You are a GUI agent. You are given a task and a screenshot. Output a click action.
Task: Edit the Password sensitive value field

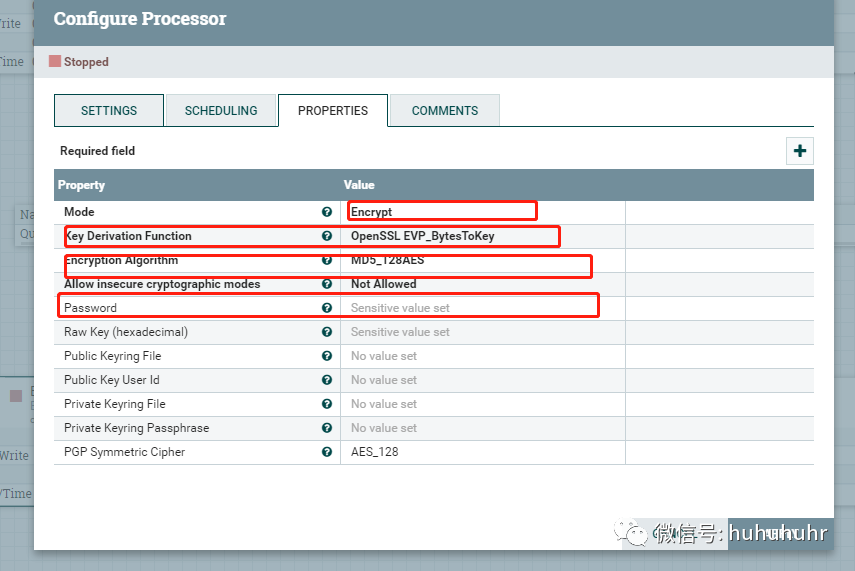pyautogui.click(x=483, y=308)
